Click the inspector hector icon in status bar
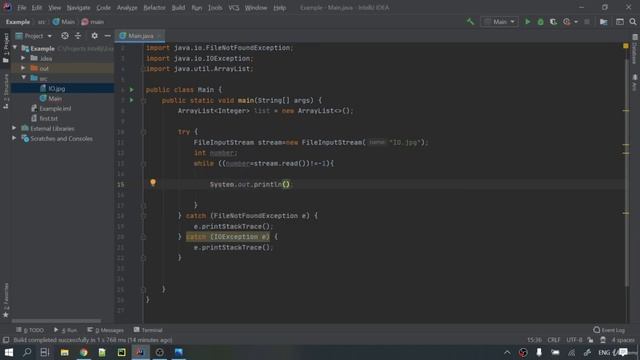This screenshot has width=640, height=360. click(x=603, y=340)
